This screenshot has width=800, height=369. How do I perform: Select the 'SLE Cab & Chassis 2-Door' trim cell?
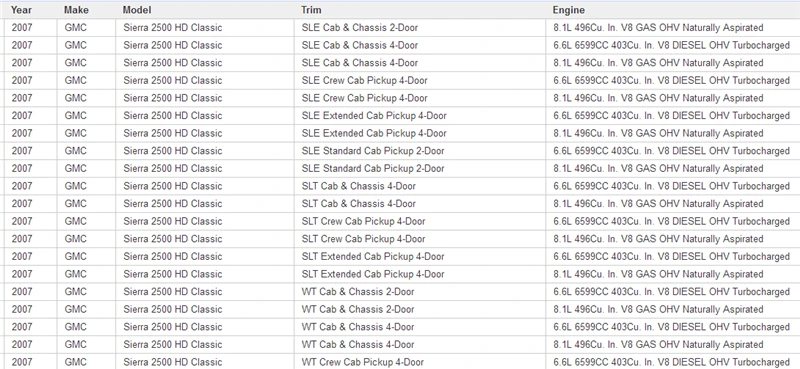pyautogui.click(x=420, y=28)
